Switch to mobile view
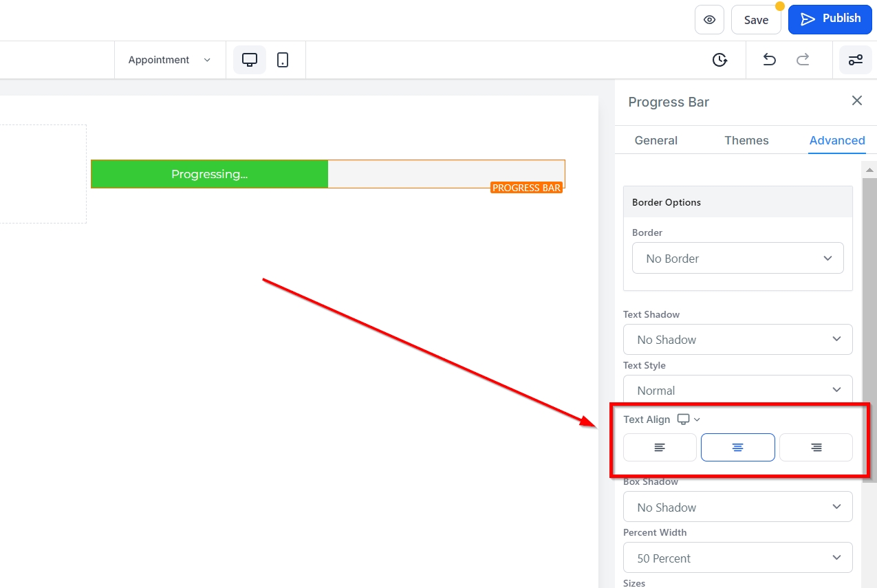Image resolution: width=877 pixels, height=588 pixels. 283,60
